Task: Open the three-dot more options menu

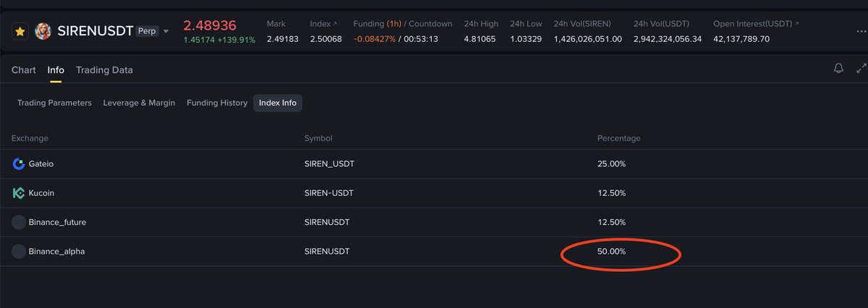Action: pyautogui.click(x=861, y=32)
